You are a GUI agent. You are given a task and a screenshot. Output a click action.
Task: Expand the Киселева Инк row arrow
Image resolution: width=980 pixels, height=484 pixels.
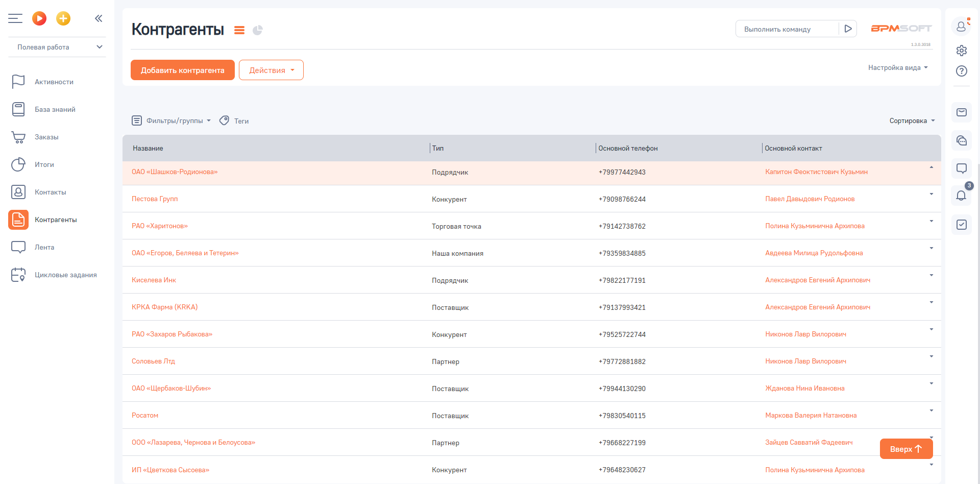pos(932,275)
